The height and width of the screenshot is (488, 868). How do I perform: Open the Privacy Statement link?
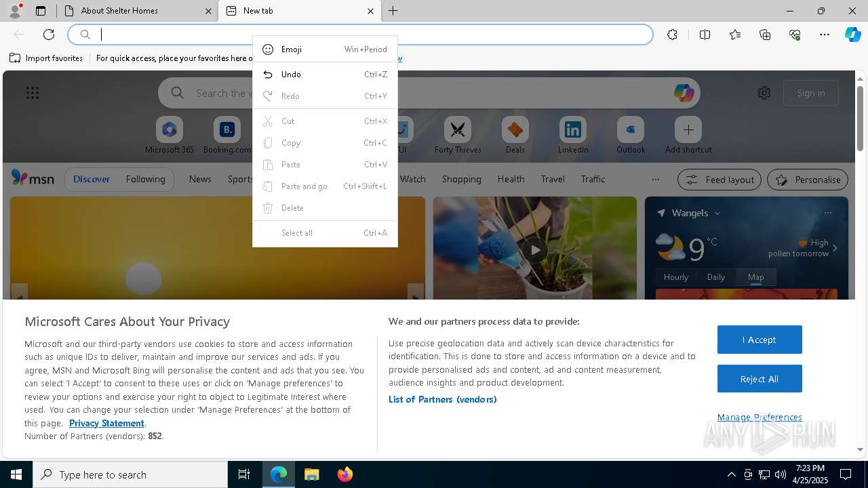[x=106, y=423]
